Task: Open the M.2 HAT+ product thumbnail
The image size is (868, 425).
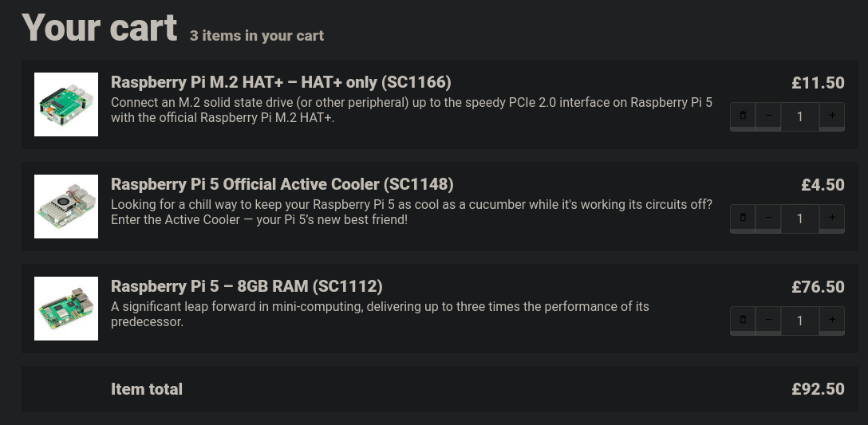Action: click(66, 104)
